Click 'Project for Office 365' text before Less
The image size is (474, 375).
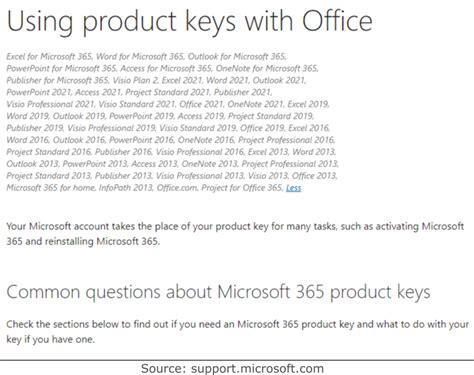click(242, 188)
